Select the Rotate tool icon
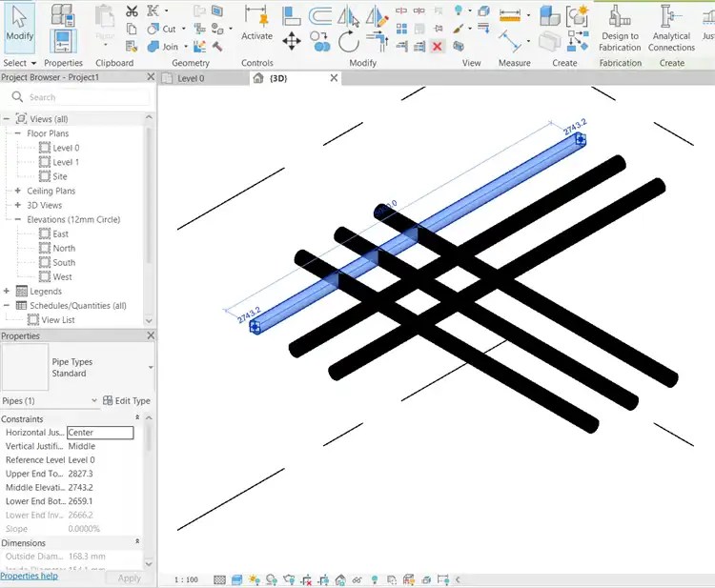Screen dimensions: 715x588 349,42
